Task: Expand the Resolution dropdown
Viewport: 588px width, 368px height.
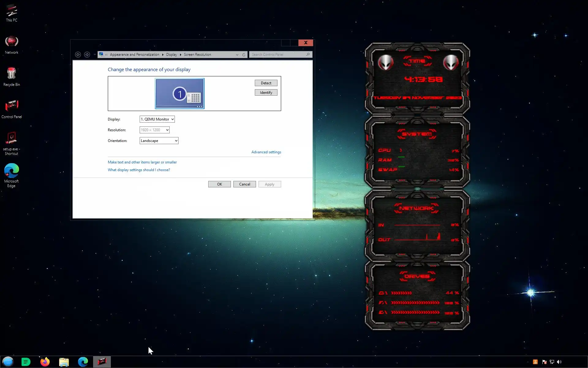Action: [x=155, y=130]
